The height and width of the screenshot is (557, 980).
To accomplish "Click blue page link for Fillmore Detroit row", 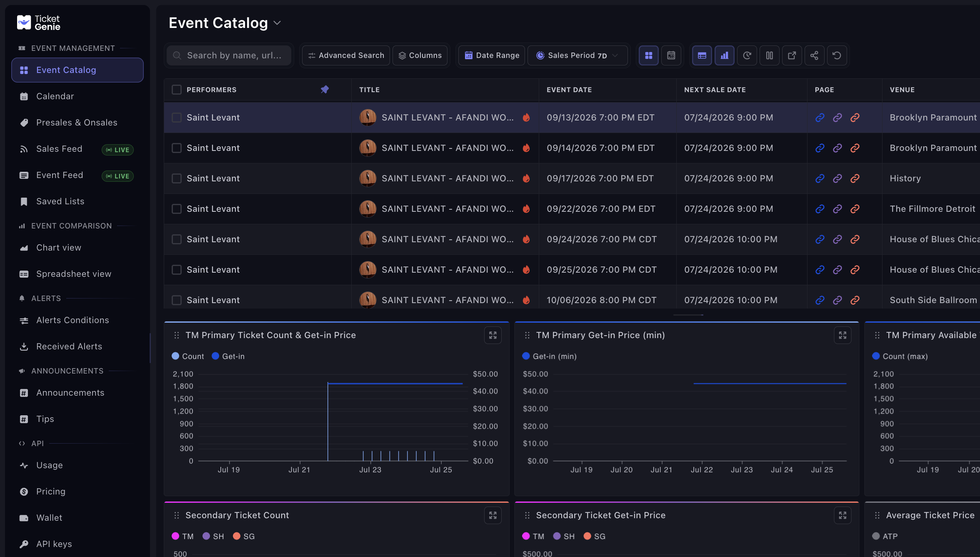I will tap(820, 209).
